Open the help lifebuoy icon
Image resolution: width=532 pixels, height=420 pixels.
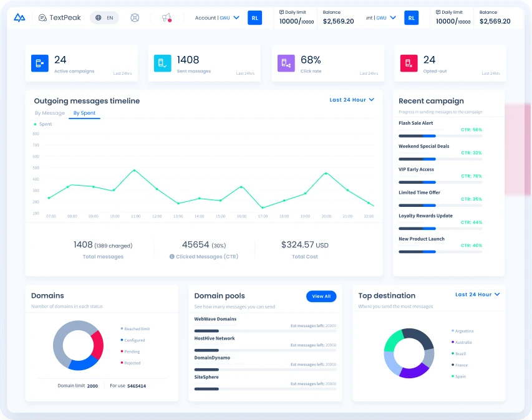(135, 18)
